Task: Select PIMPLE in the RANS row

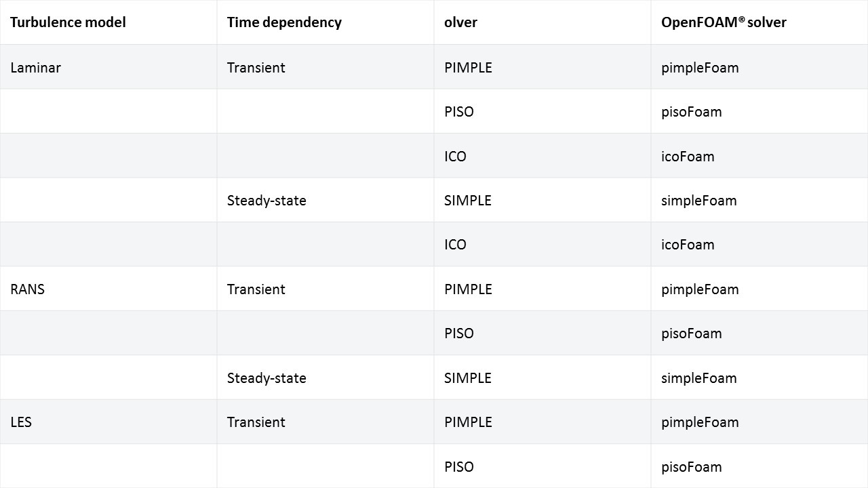Action: click(x=468, y=289)
